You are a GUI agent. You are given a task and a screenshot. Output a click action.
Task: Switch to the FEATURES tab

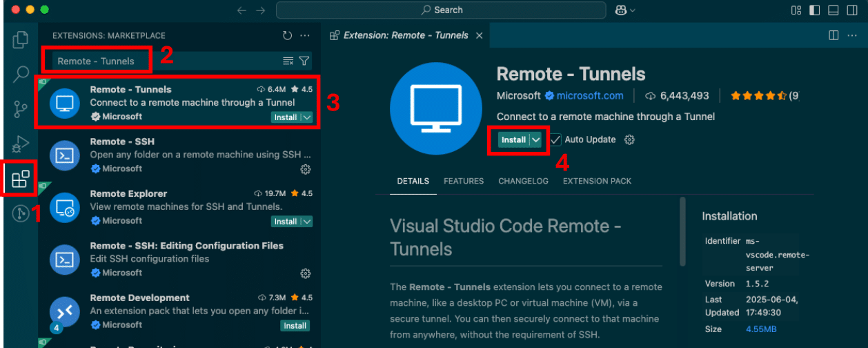click(x=464, y=181)
